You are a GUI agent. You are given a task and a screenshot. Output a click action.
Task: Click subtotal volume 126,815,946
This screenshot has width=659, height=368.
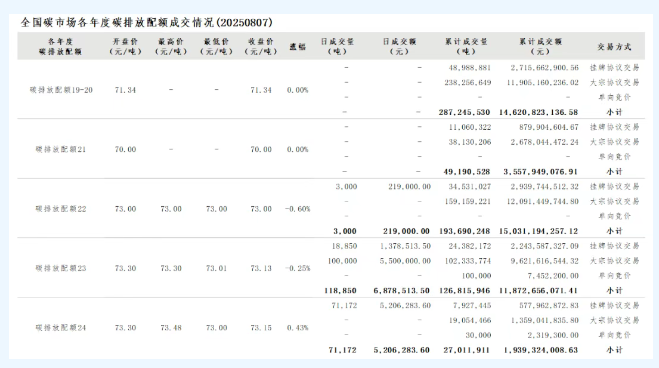click(464, 291)
